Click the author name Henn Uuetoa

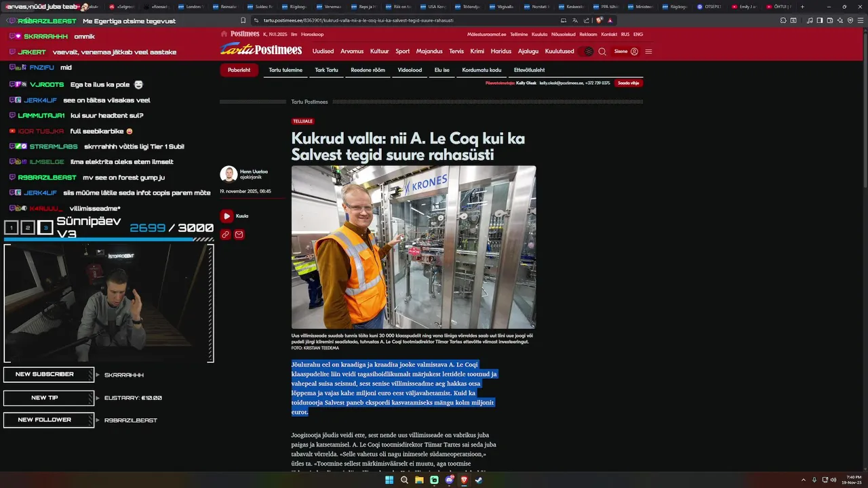(x=254, y=171)
